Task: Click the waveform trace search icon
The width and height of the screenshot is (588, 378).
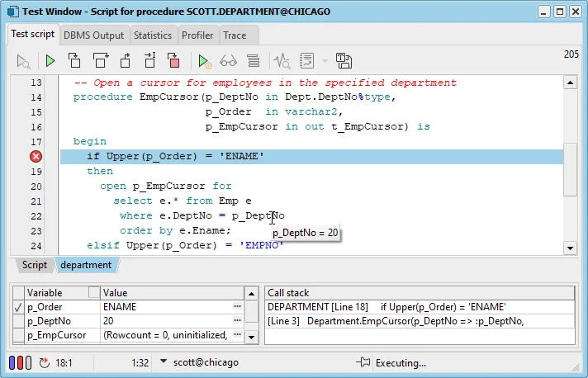Action: pos(282,61)
